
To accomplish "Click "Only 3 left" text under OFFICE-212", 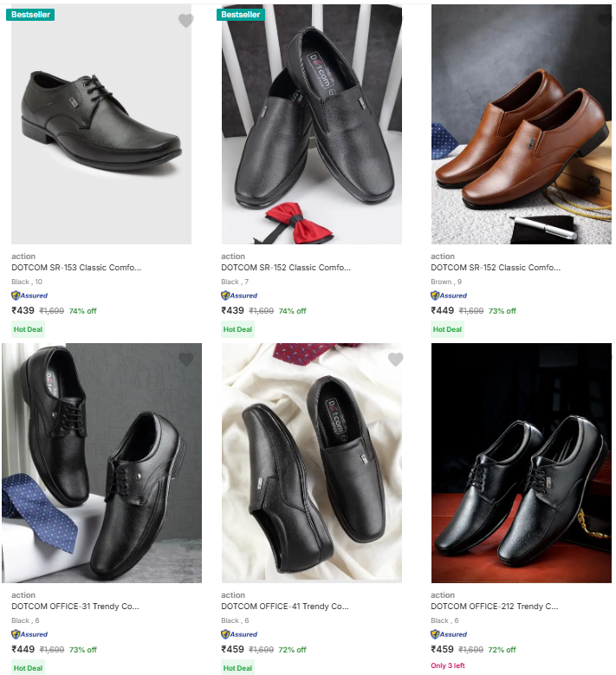I will click(x=449, y=666).
